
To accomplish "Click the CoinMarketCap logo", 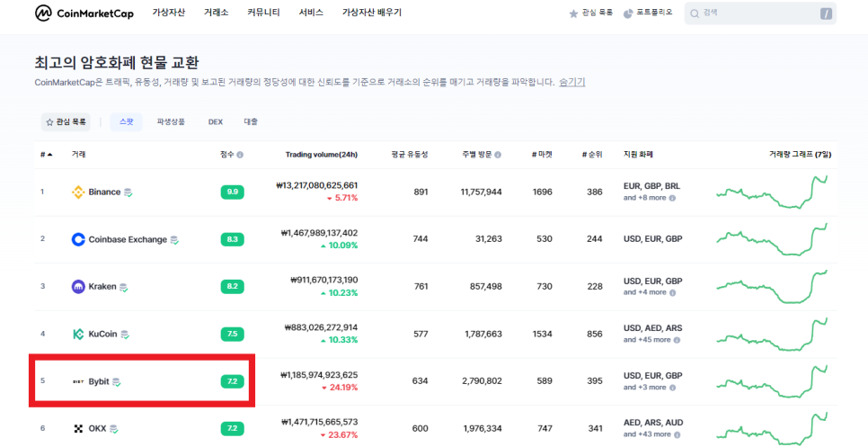I will 84,13.
